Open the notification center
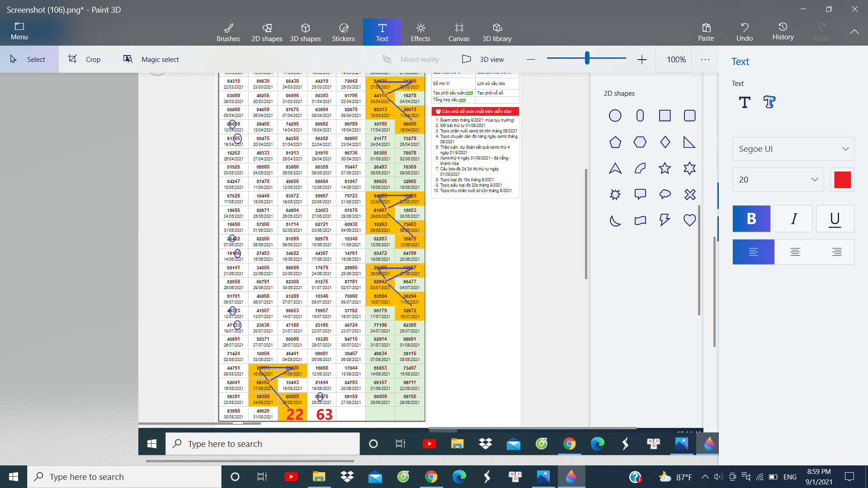Image resolution: width=868 pixels, height=488 pixels. point(849,477)
